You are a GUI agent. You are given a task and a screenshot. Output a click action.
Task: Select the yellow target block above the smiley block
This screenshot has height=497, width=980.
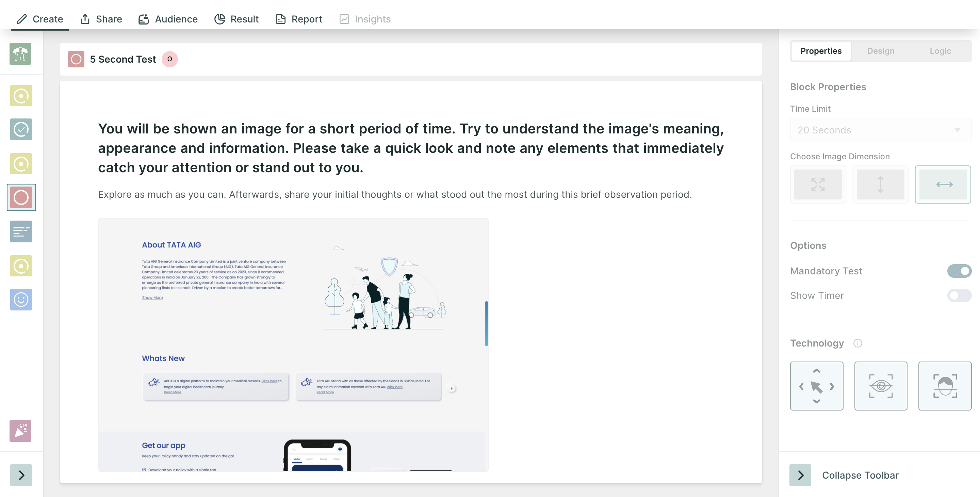click(x=21, y=266)
